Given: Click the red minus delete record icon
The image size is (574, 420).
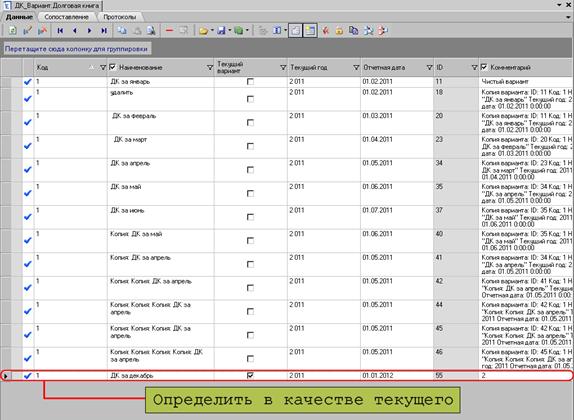Looking at the screenshot, I should pyautogui.click(x=169, y=31).
